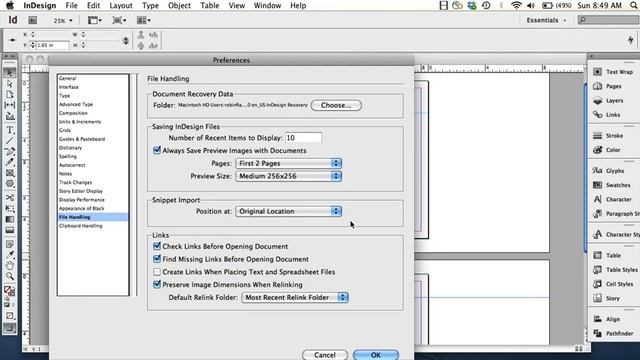Click the Y position field in control bar
Viewport: 640px width, 360px height.
52,45
